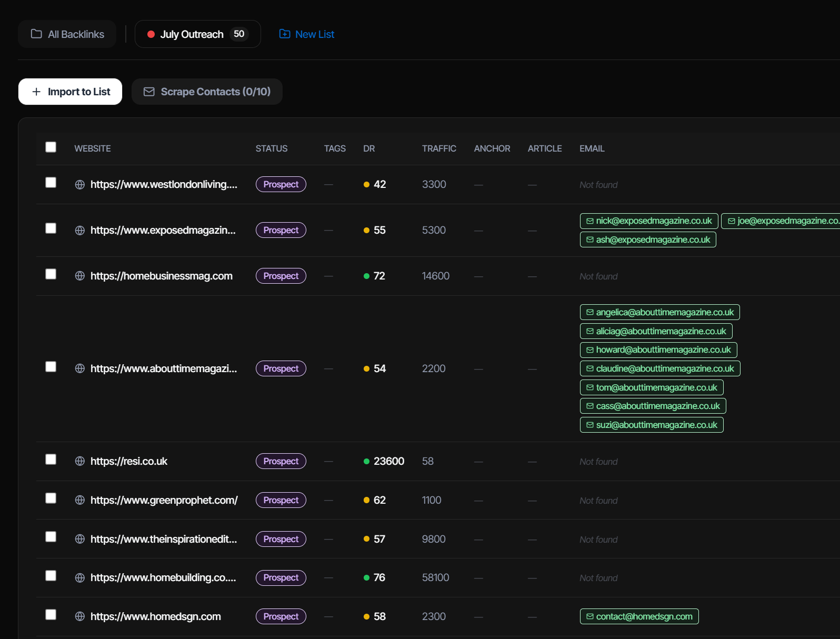The width and height of the screenshot is (840, 639).
Task: Click the envelope icon in aliciag@abouttimemagazine.co.uk chip
Action: [x=590, y=331]
